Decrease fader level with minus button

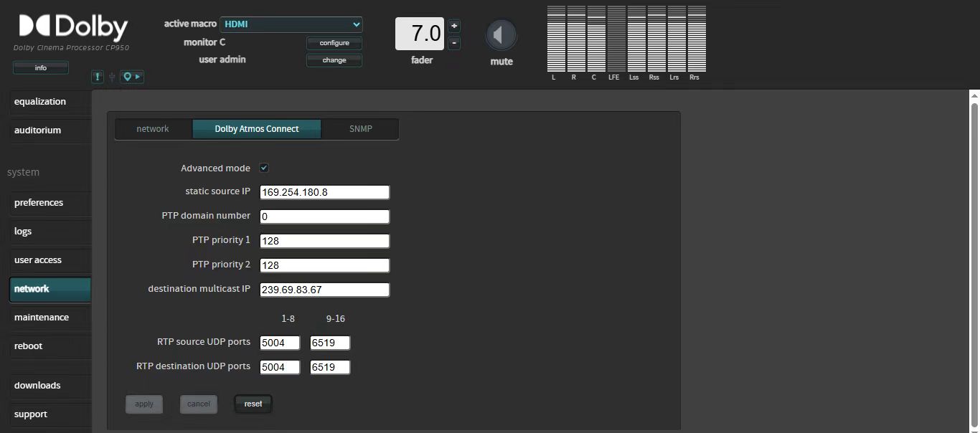click(x=454, y=43)
